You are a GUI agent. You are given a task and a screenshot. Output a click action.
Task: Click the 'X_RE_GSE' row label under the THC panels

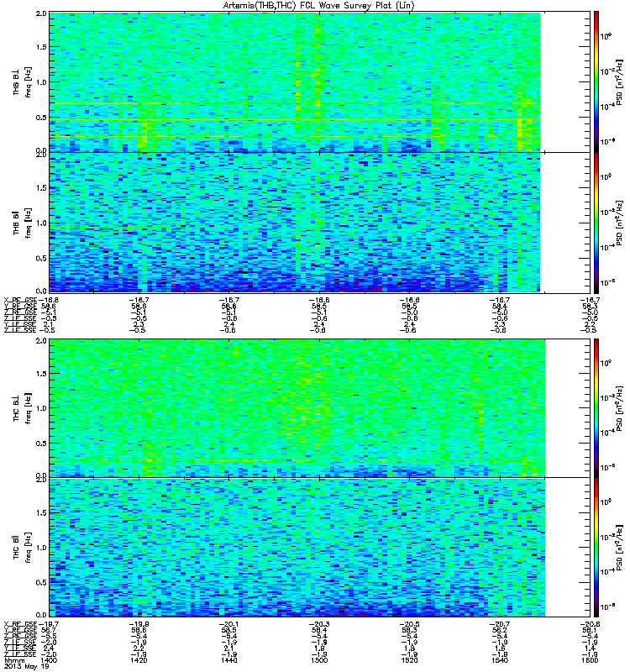point(20,624)
